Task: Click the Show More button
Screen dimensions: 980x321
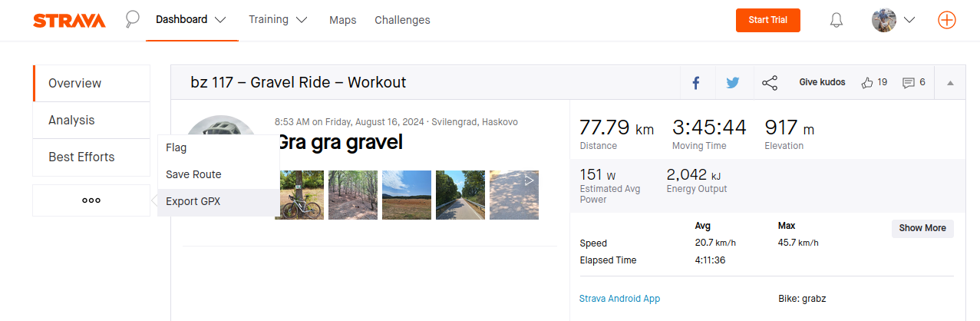Action: 922,228
